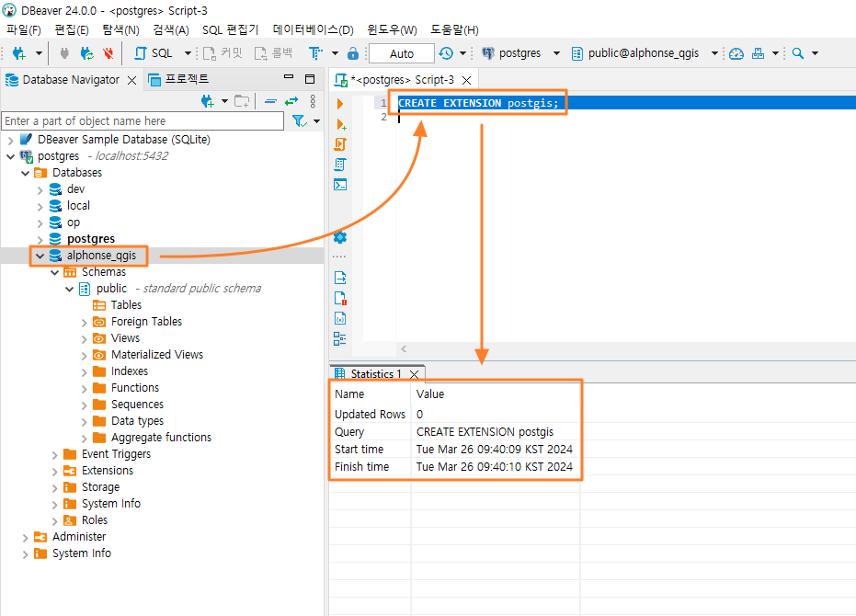
Task: Minimize the navigator panel
Action: coord(289,77)
